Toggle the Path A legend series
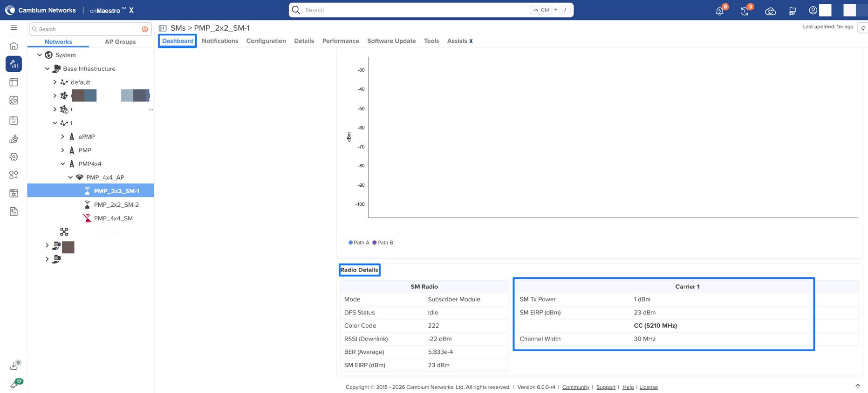The width and height of the screenshot is (868, 393). 359,243
